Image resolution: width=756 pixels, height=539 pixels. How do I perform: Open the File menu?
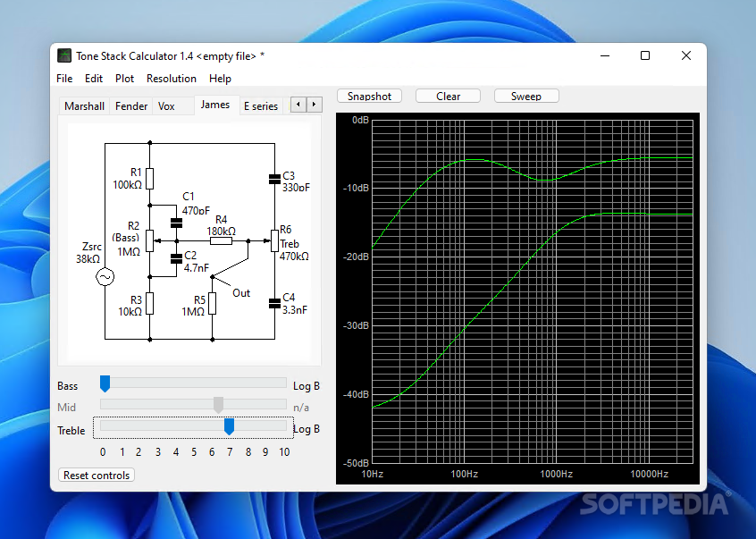tap(64, 79)
